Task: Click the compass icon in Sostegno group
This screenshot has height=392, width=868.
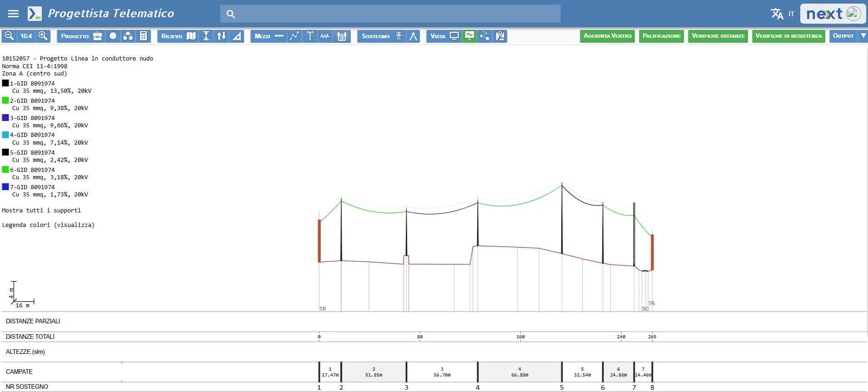Action: [413, 36]
